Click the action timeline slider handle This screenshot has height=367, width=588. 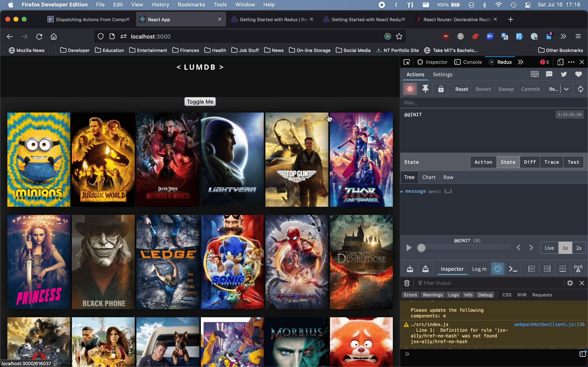tap(421, 248)
